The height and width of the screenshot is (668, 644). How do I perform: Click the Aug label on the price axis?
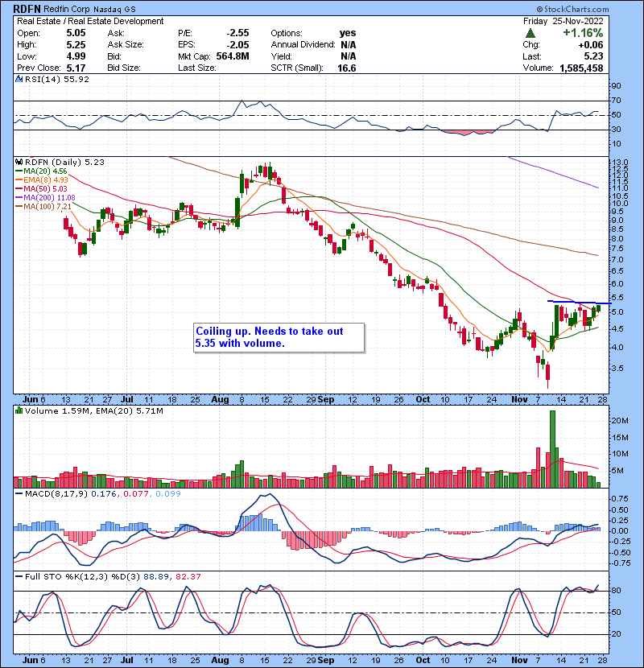[220, 400]
